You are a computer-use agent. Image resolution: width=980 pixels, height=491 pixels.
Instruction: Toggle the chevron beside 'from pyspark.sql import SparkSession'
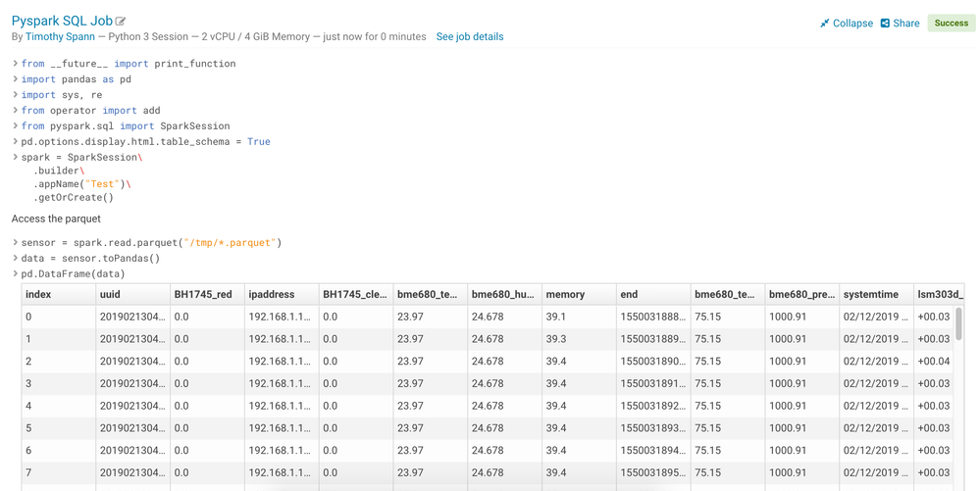click(16, 125)
